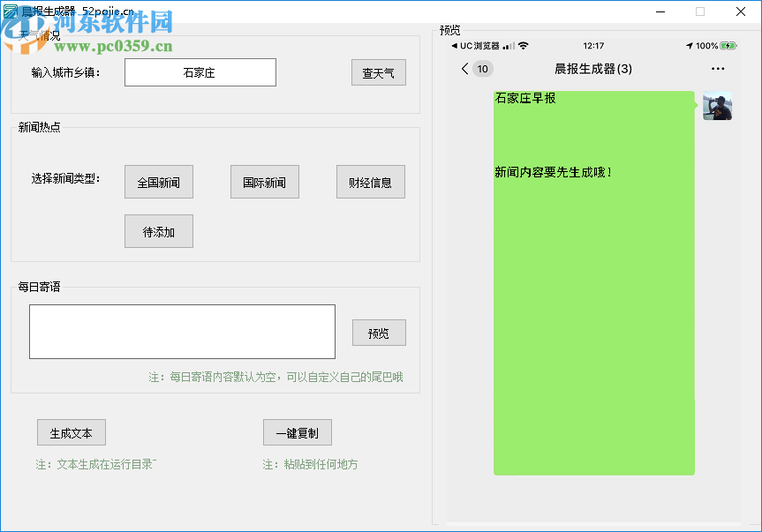Click the app icon in the title bar
762x532 pixels.
[9, 11]
